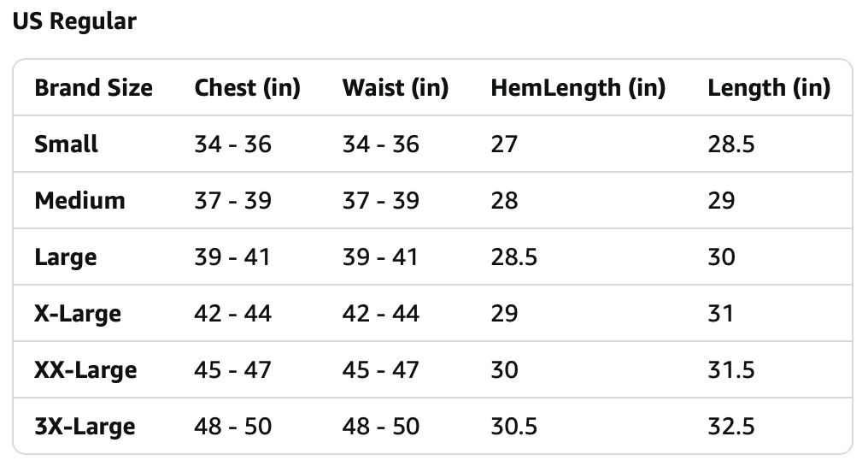868x472 pixels.
Task: Select the X-Large row label
Action: 78,314
